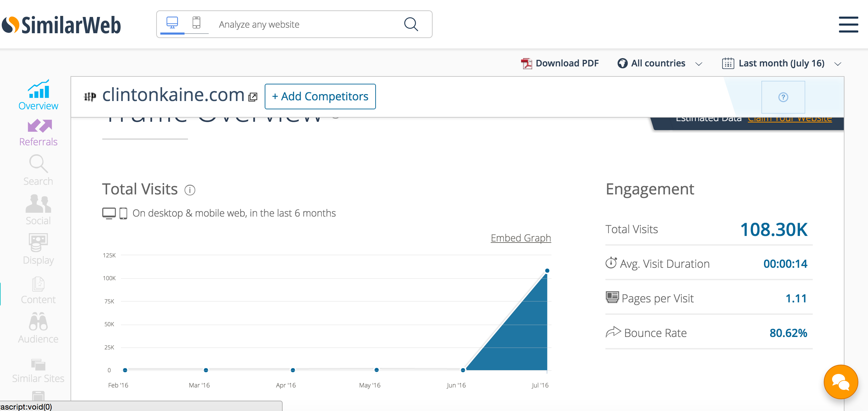
Task: Click the help question mark icon
Action: pos(783,97)
